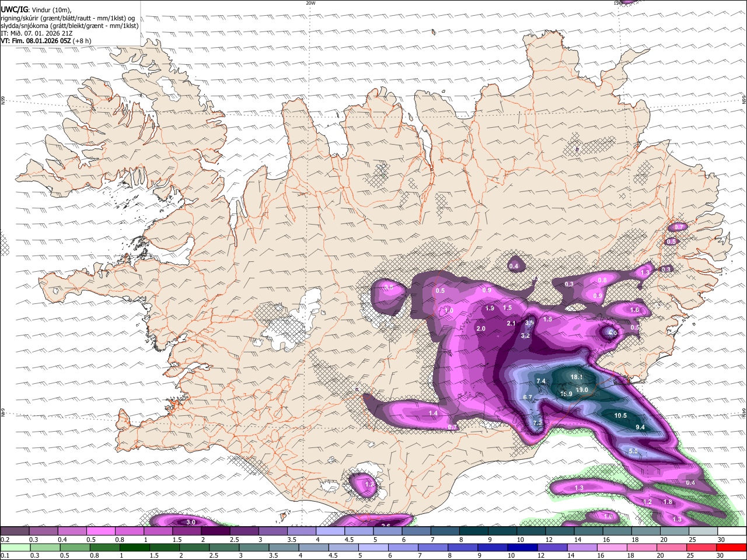Image resolution: width=747 pixels, height=560 pixels.
Task: Click the 20W longitude label at top
Action: pyautogui.click(x=310, y=3)
